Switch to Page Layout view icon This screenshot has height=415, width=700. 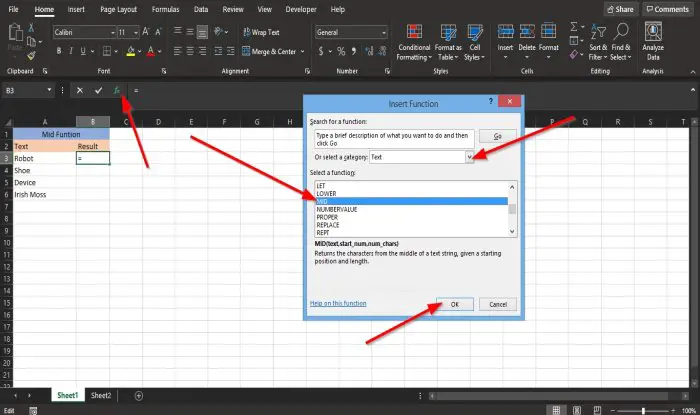click(577, 410)
